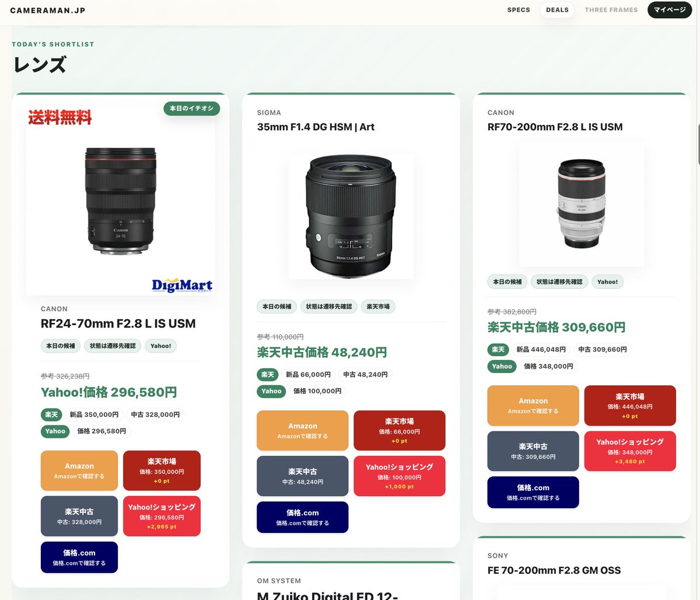
Task: Click 楽天 green badge in Sigma card
Action: (268, 375)
